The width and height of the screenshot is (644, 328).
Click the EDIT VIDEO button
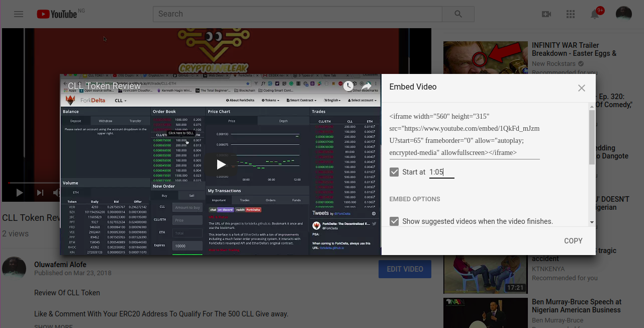point(405,269)
